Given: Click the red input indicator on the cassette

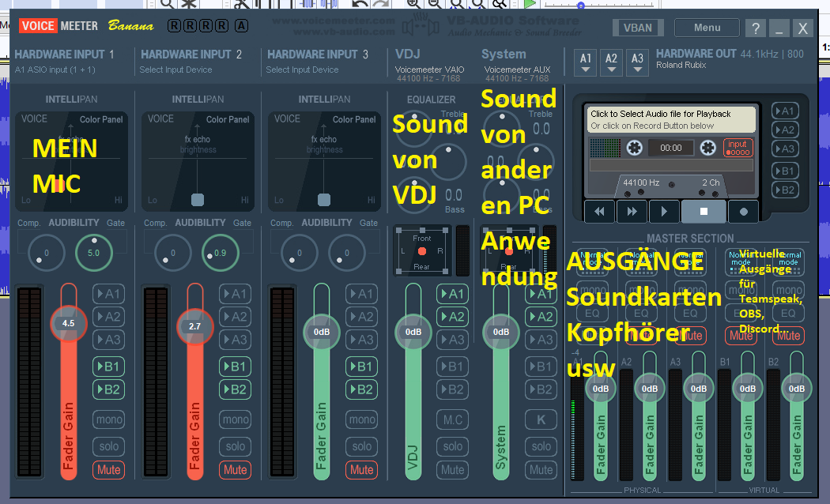Looking at the screenshot, I should tap(738, 148).
